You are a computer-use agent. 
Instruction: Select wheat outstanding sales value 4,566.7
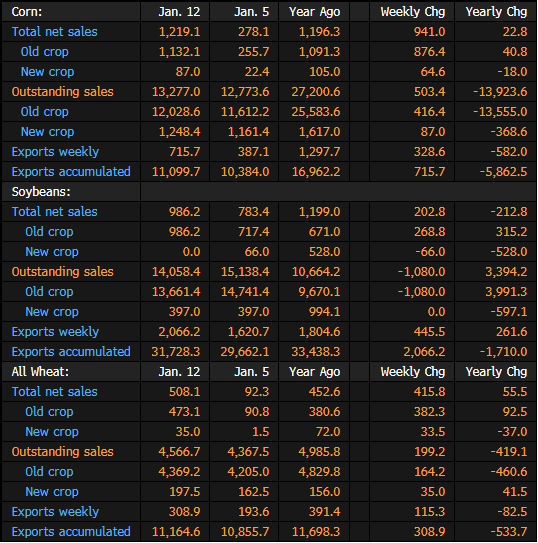point(179,452)
